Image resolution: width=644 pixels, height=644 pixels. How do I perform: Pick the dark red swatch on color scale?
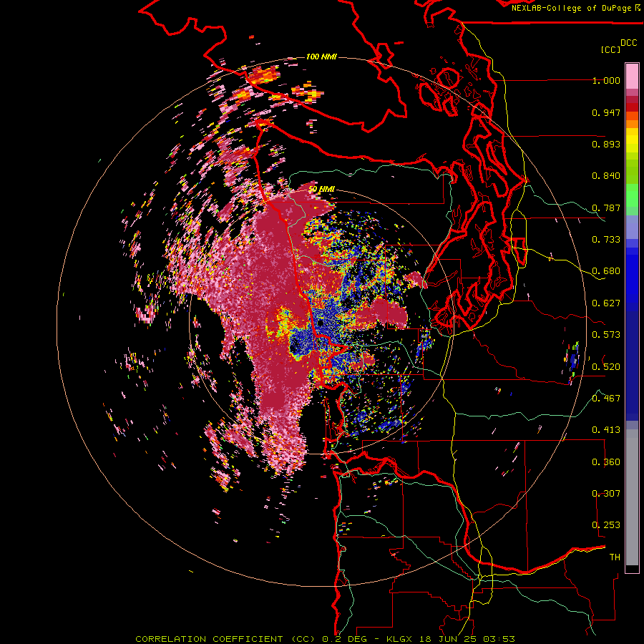click(632, 99)
